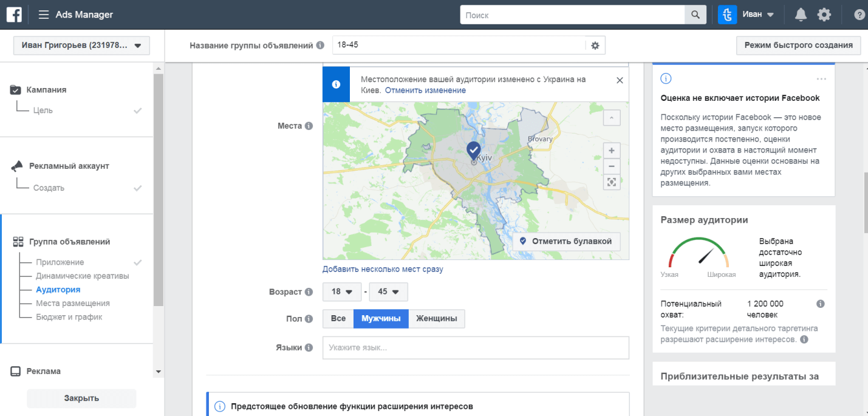Open the settings gear in top bar
The width and height of the screenshot is (868, 416).
click(824, 15)
